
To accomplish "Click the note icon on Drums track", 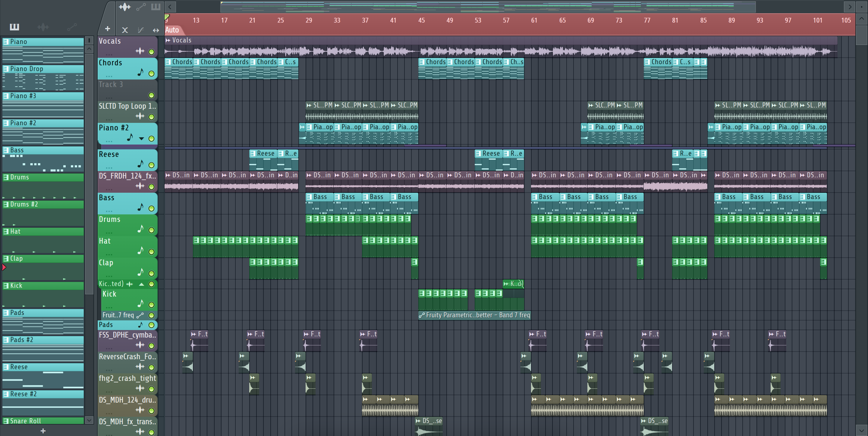I will (x=140, y=229).
